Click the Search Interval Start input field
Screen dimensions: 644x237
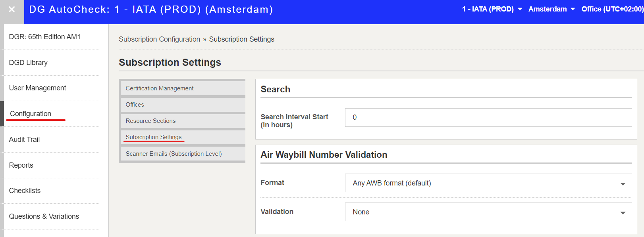pos(488,117)
